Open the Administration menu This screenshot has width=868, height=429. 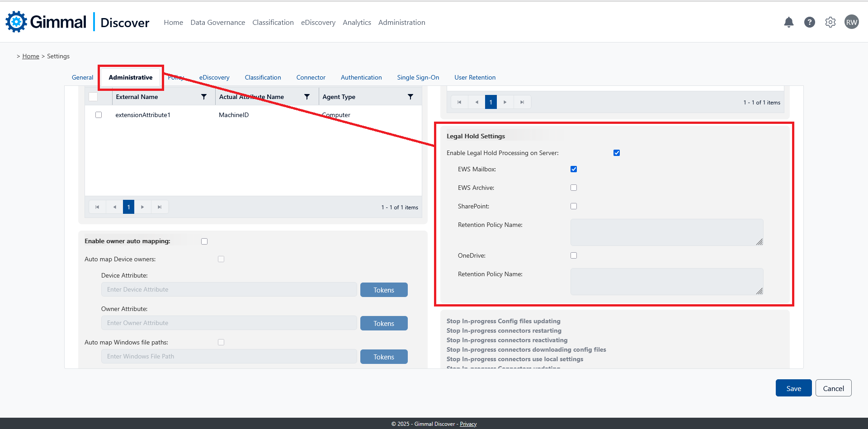pos(401,22)
